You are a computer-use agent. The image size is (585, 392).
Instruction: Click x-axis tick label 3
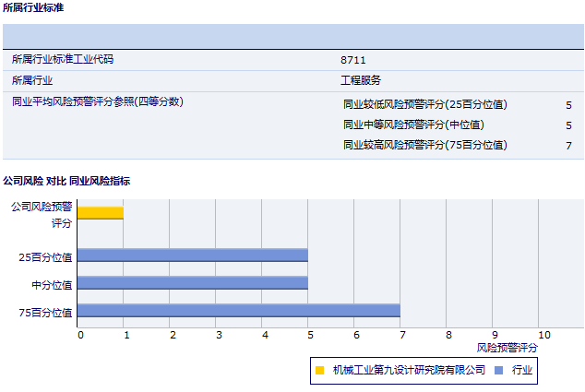click(x=219, y=335)
